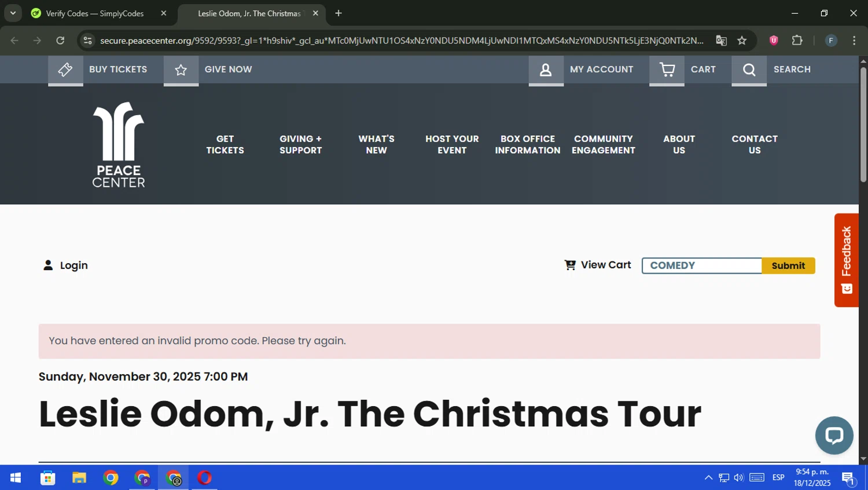Open the What's New menu
This screenshot has height=490, width=868.
376,145
